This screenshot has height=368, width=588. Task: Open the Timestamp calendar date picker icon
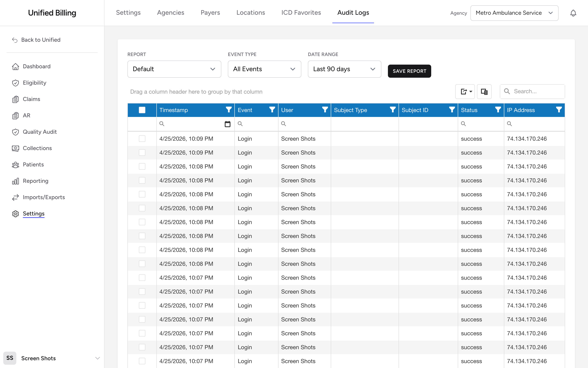click(x=227, y=124)
